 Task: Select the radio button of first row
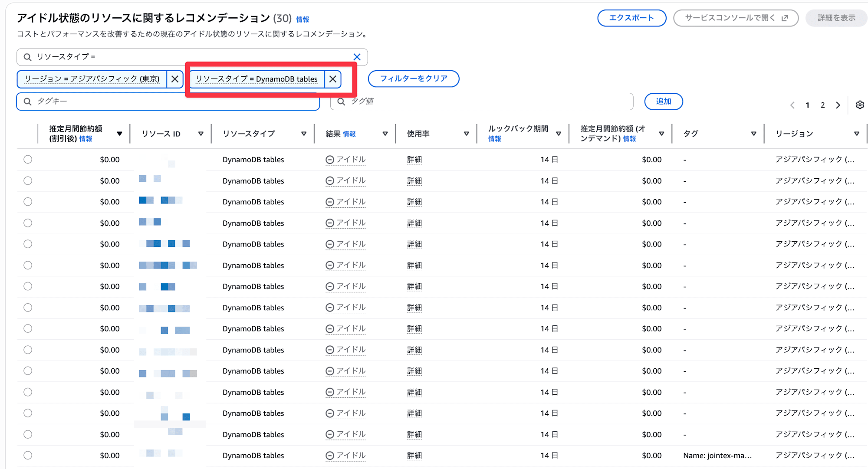(x=28, y=159)
